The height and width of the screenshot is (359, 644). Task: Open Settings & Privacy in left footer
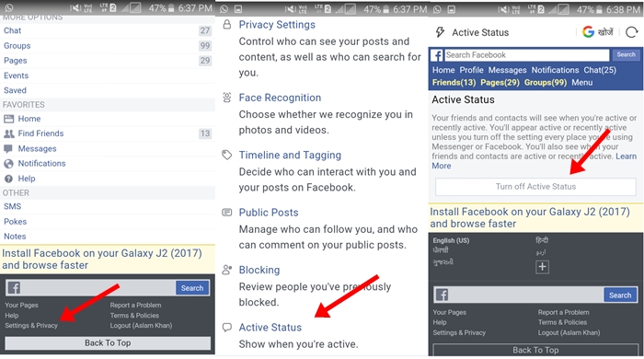click(x=31, y=325)
